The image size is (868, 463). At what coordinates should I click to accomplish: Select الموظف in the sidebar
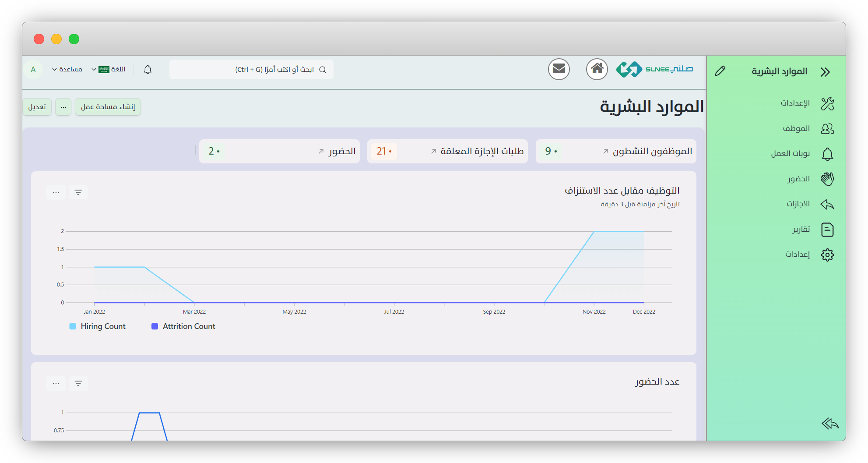tap(796, 129)
